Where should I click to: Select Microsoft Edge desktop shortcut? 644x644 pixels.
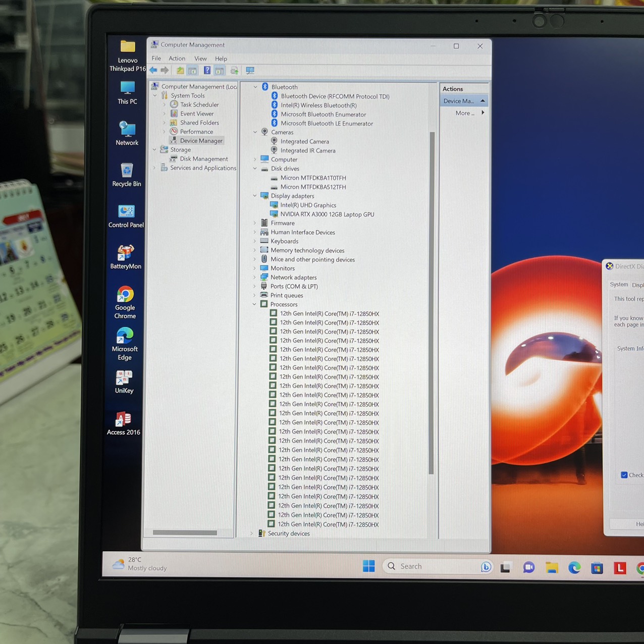125,344
